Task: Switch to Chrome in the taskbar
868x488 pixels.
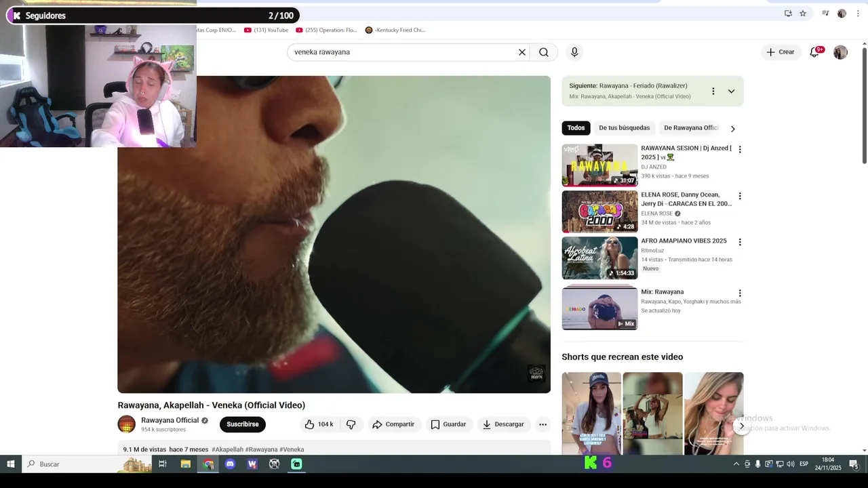Action: pyautogui.click(x=208, y=464)
